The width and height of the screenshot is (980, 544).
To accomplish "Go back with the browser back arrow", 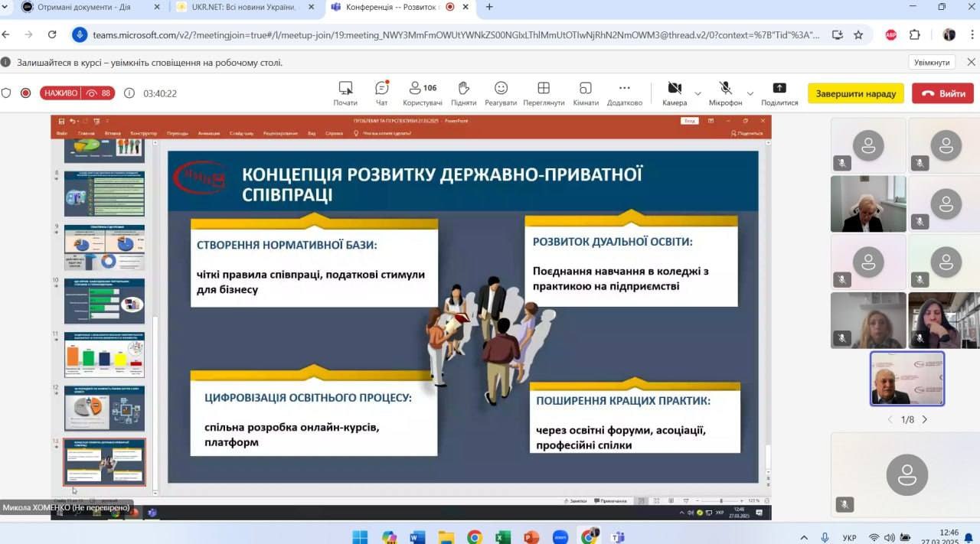I will coord(6,34).
